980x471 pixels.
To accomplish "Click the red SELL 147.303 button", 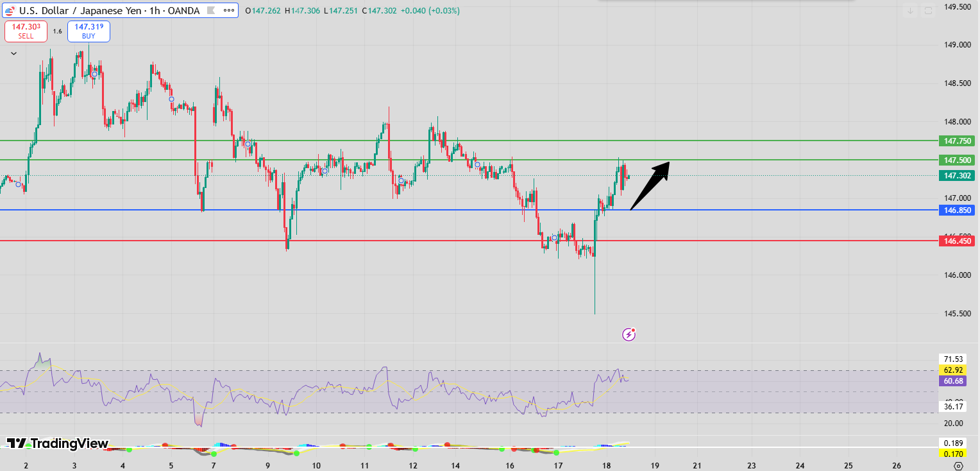I will [26, 31].
